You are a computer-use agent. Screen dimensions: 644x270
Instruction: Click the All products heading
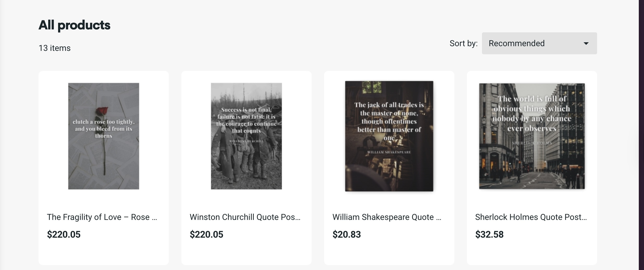click(x=74, y=25)
